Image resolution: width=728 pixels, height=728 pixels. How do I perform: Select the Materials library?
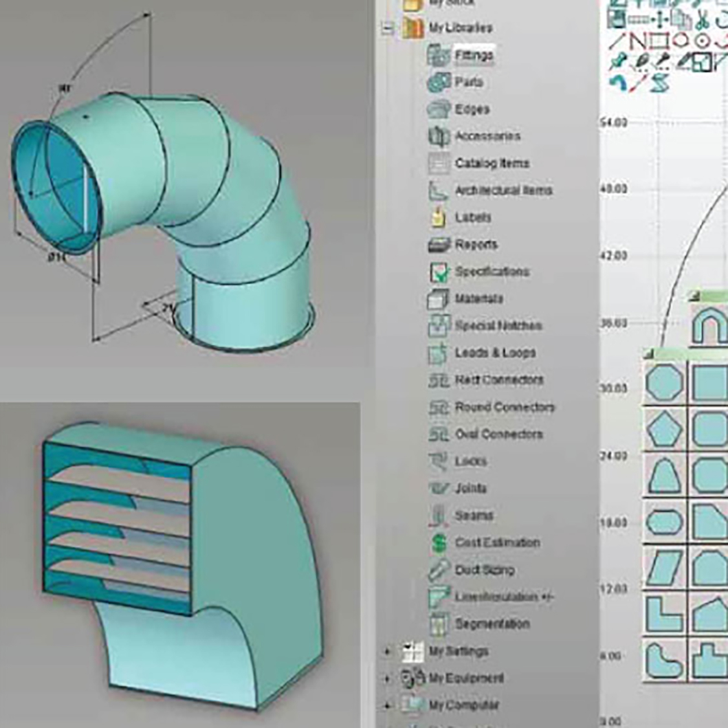pos(465,298)
